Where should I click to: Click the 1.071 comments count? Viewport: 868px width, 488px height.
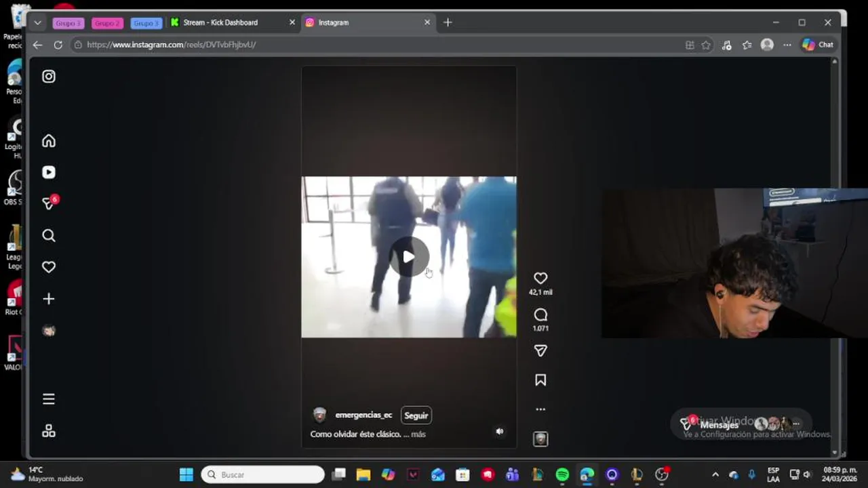[540, 329]
